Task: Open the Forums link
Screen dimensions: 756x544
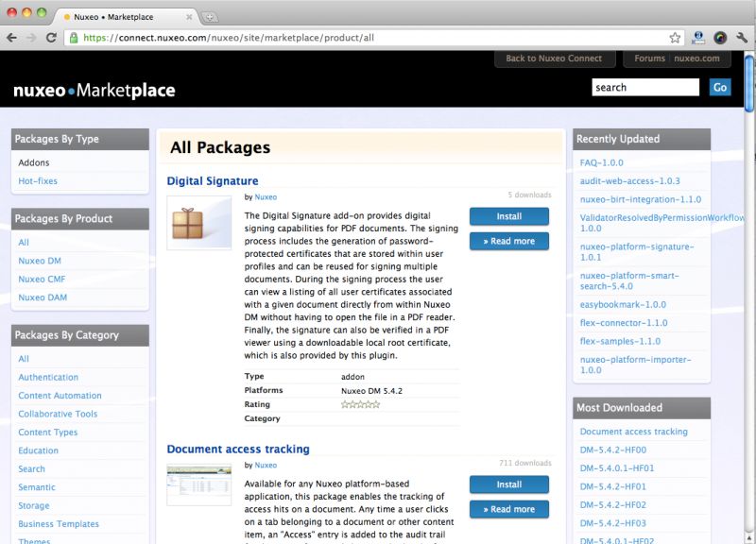Action: [649, 59]
